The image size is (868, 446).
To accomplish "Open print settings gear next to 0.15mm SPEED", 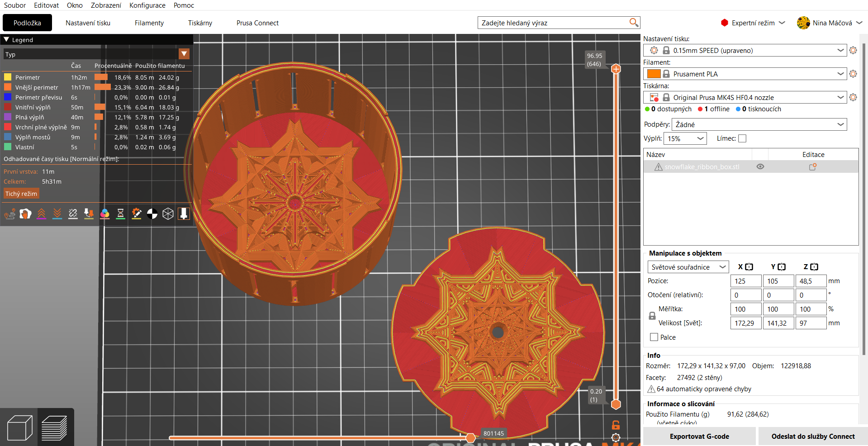I will click(853, 50).
